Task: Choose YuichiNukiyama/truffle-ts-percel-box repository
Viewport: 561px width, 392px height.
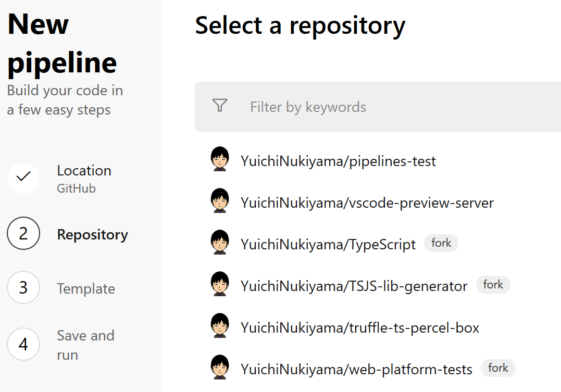Action: tap(359, 327)
